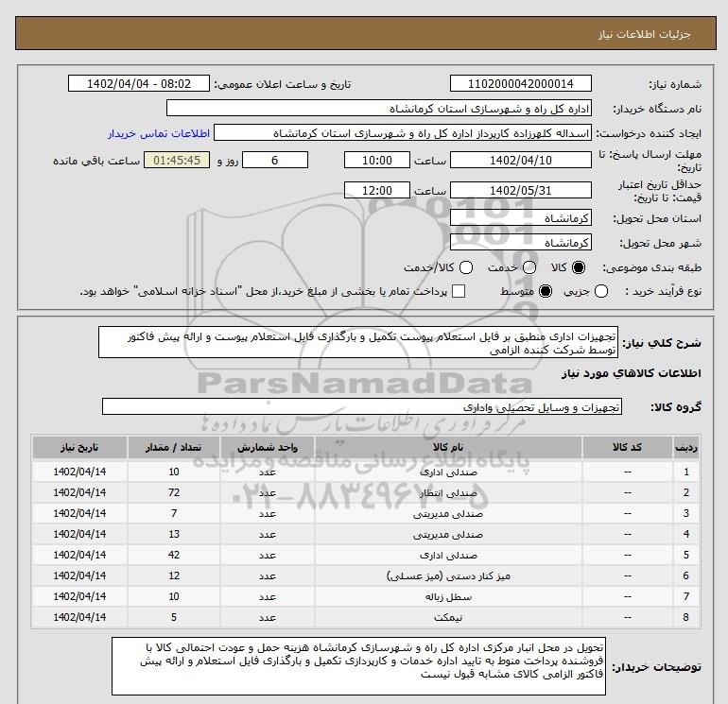Select the متوسط purchase type radio
Image resolution: width=728 pixels, height=704 pixels.
point(546,291)
